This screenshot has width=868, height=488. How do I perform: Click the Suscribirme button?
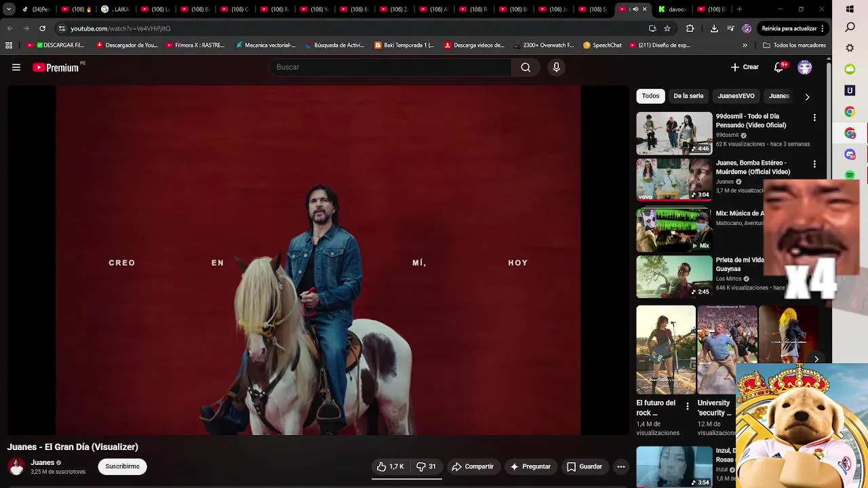click(122, 466)
